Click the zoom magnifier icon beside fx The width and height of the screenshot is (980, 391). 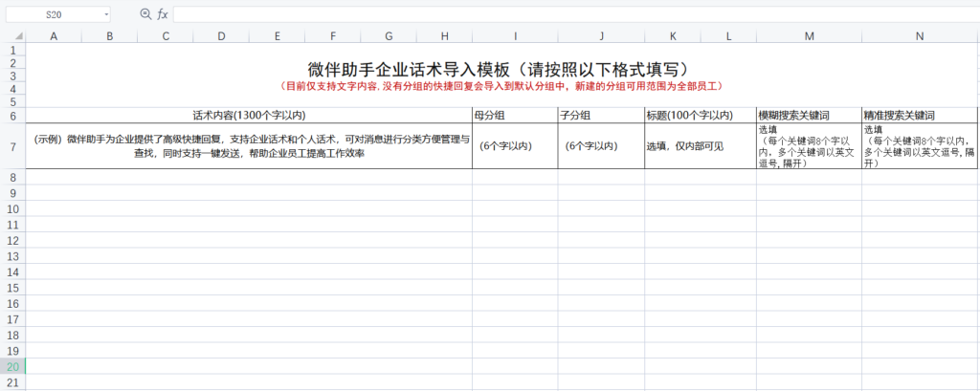click(145, 13)
